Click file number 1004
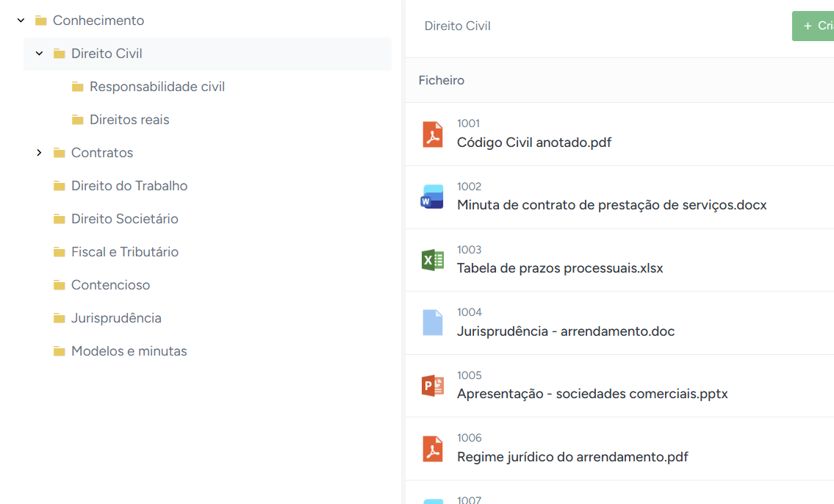834x504 pixels. pos(469,312)
